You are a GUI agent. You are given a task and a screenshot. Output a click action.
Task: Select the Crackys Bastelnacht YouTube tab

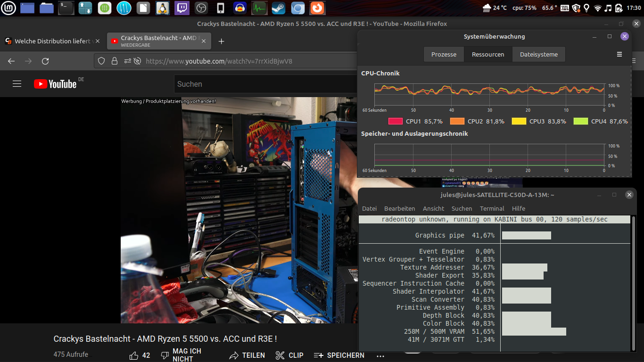coord(159,41)
